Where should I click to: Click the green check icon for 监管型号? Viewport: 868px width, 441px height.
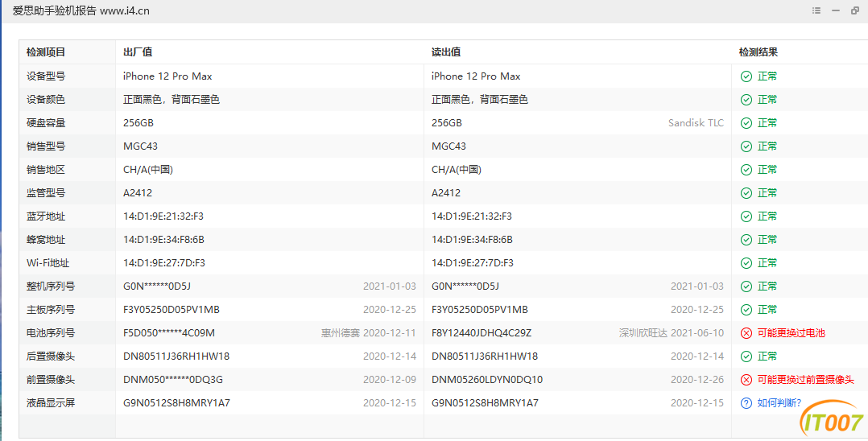click(746, 193)
